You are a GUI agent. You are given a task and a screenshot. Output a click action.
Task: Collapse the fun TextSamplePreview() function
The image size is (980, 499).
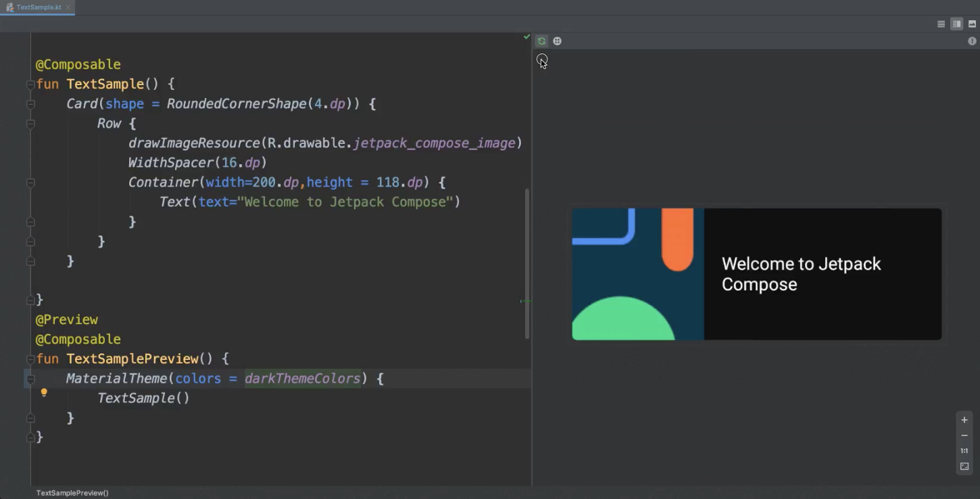[x=30, y=359]
